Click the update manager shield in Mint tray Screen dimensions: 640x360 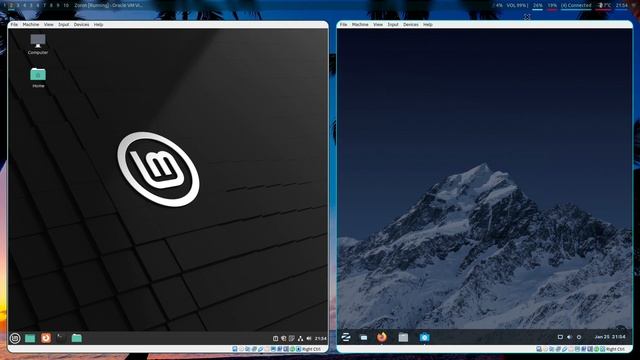pyautogui.click(x=284, y=338)
